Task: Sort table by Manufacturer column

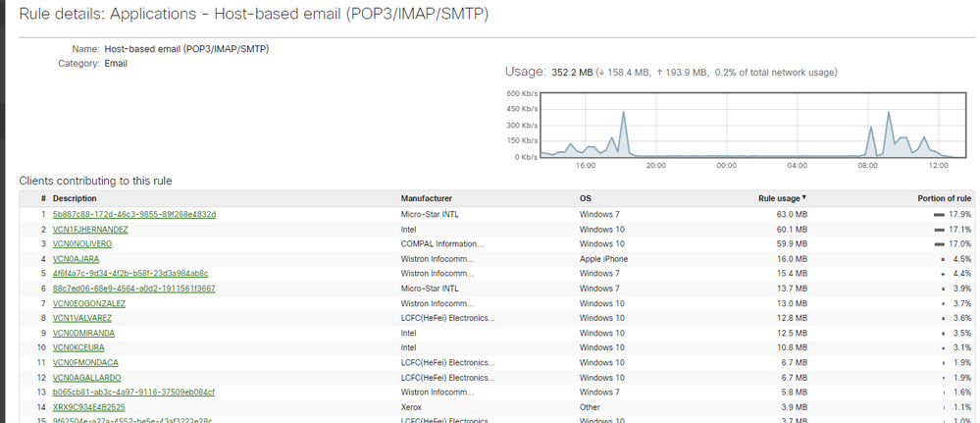Action: [x=427, y=198]
